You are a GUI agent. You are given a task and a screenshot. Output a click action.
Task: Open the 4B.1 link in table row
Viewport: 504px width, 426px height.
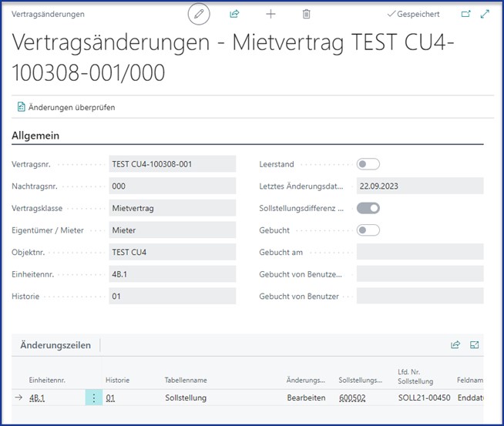click(x=37, y=398)
